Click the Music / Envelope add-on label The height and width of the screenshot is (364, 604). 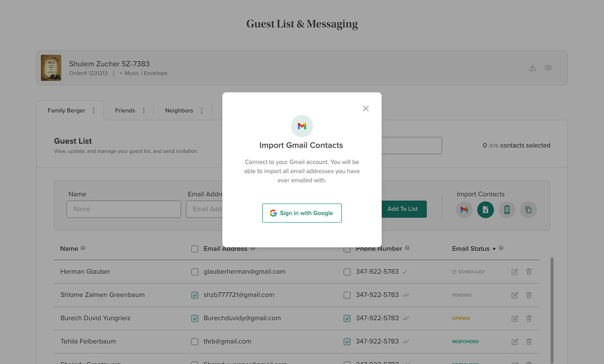pyautogui.click(x=144, y=73)
